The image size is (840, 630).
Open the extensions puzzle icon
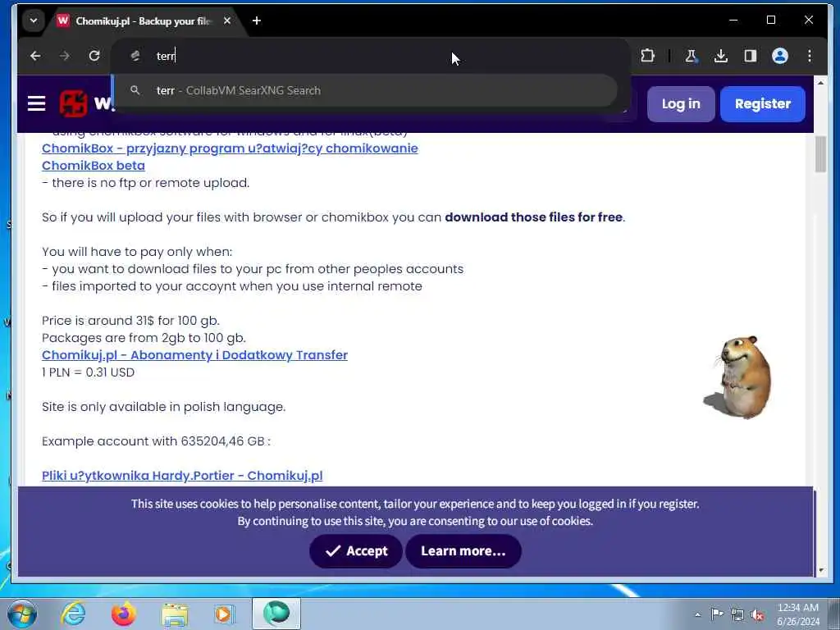click(648, 56)
